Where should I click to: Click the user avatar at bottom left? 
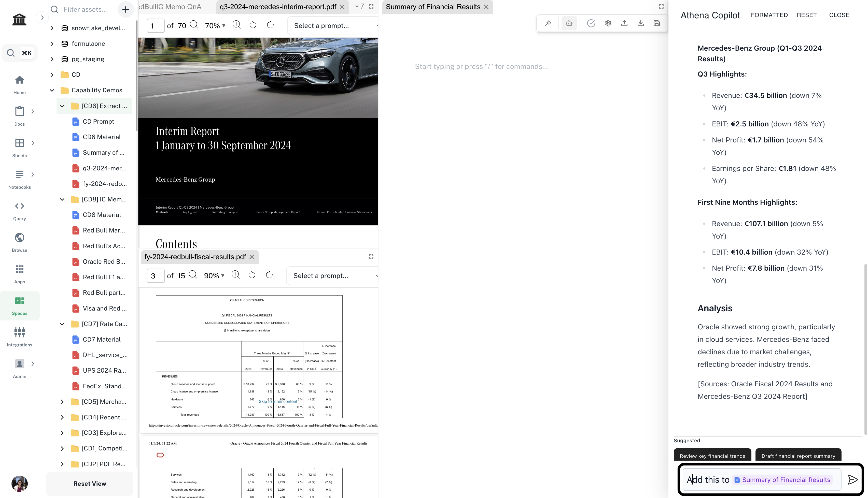(20, 484)
